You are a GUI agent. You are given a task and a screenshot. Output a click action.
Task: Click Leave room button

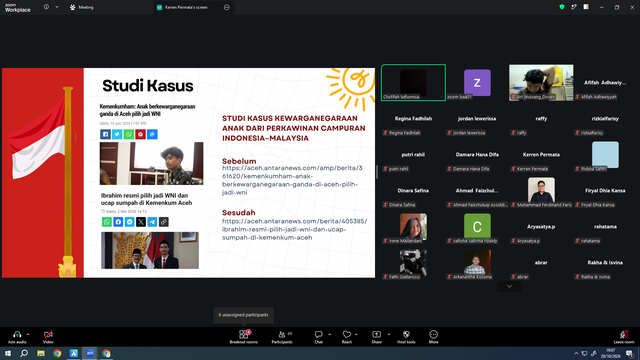[624, 337]
